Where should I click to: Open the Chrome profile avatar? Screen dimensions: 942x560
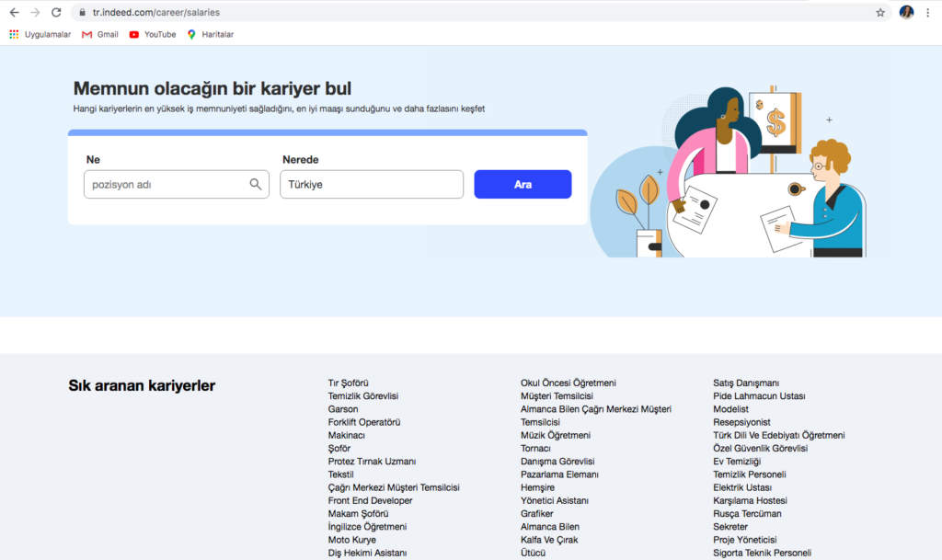point(906,13)
